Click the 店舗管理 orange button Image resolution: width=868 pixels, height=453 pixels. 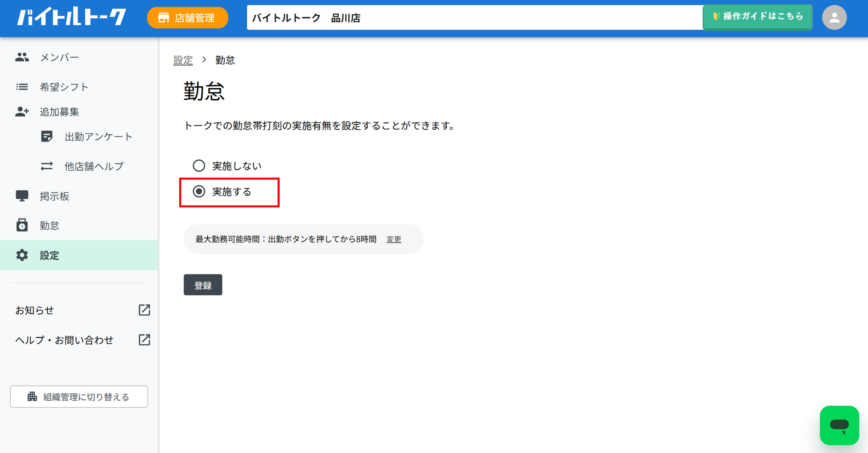tap(188, 18)
